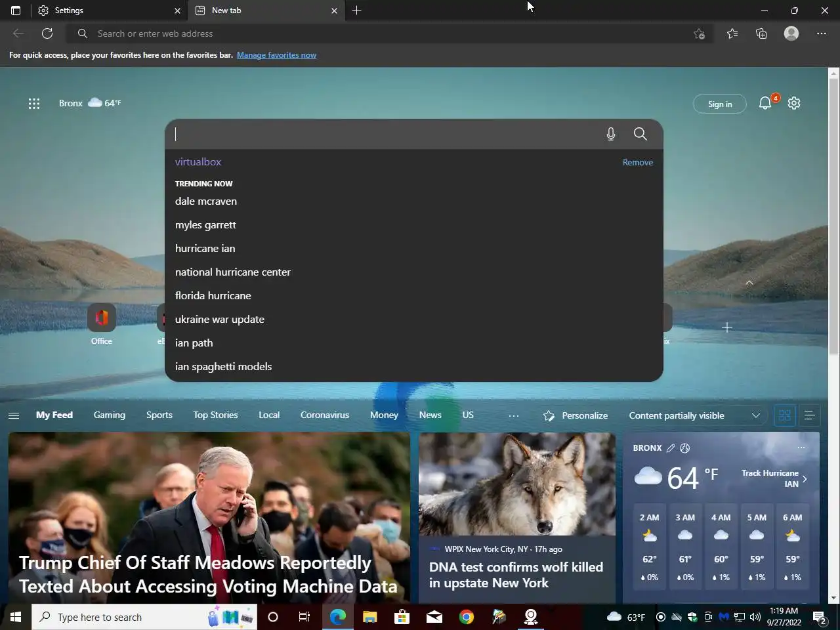Image resolution: width=840 pixels, height=630 pixels.
Task: Launch Google Chrome from taskbar
Action: 467,617
